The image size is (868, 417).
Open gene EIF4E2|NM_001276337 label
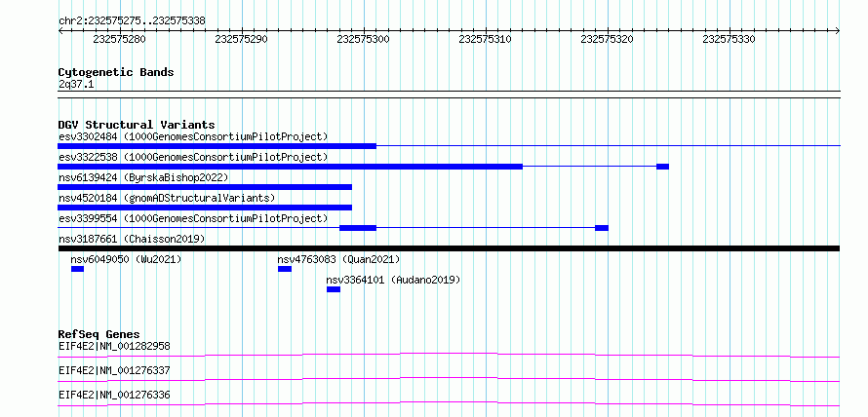[x=114, y=370]
